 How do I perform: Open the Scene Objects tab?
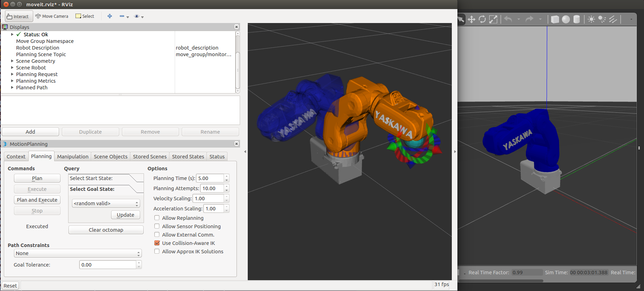click(x=110, y=157)
